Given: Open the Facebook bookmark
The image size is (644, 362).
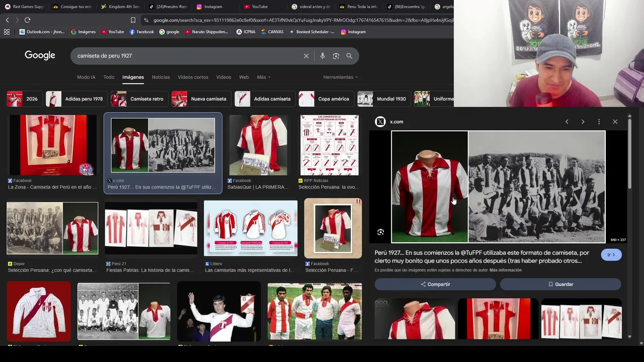Looking at the screenshot, I should point(142,32).
